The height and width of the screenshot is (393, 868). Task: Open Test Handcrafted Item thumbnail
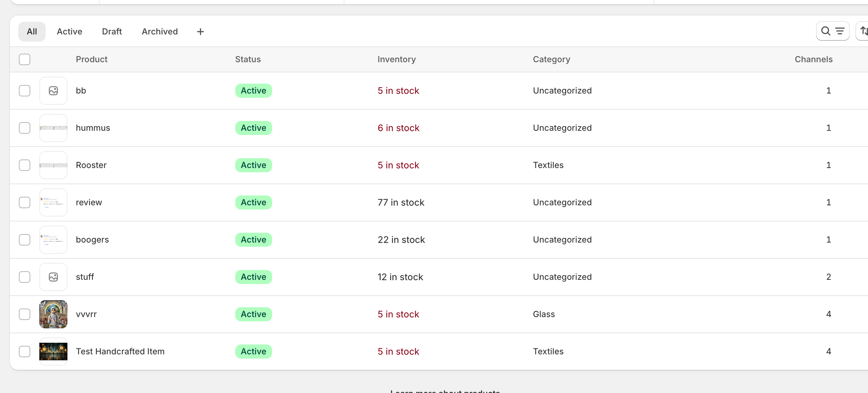pyautogui.click(x=53, y=352)
